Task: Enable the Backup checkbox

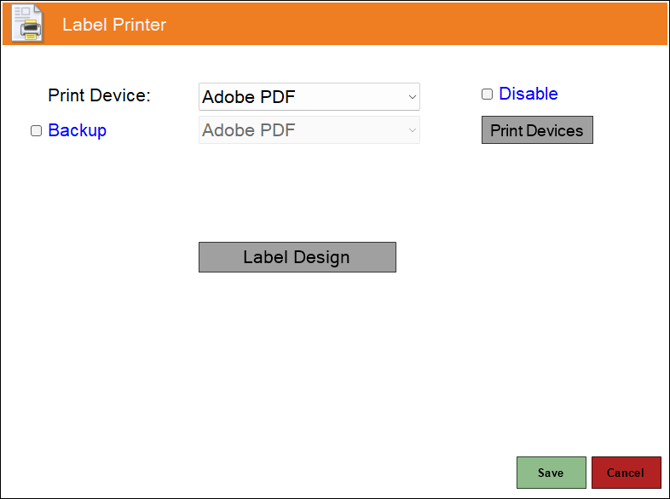Action: pos(36,131)
